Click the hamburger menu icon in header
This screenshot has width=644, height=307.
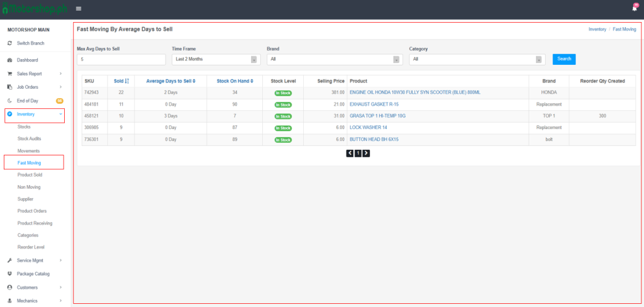pos(79,8)
